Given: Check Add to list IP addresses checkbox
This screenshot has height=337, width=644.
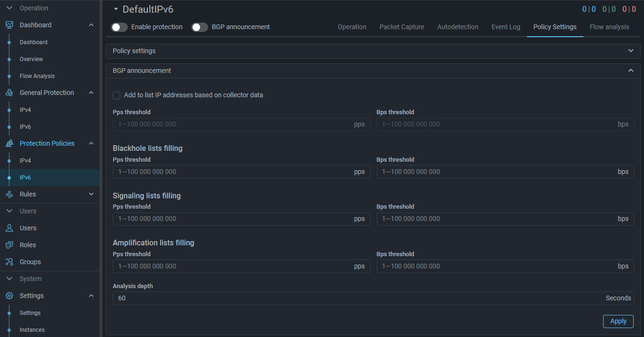Looking at the screenshot, I should 116,95.
